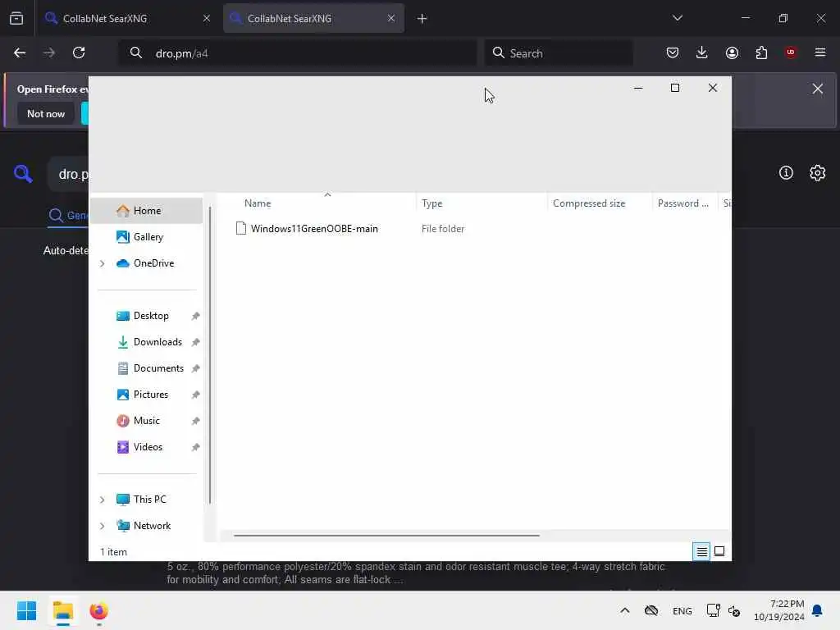Open Firefox View button
The width and height of the screenshot is (840, 630).
(16, 18)
